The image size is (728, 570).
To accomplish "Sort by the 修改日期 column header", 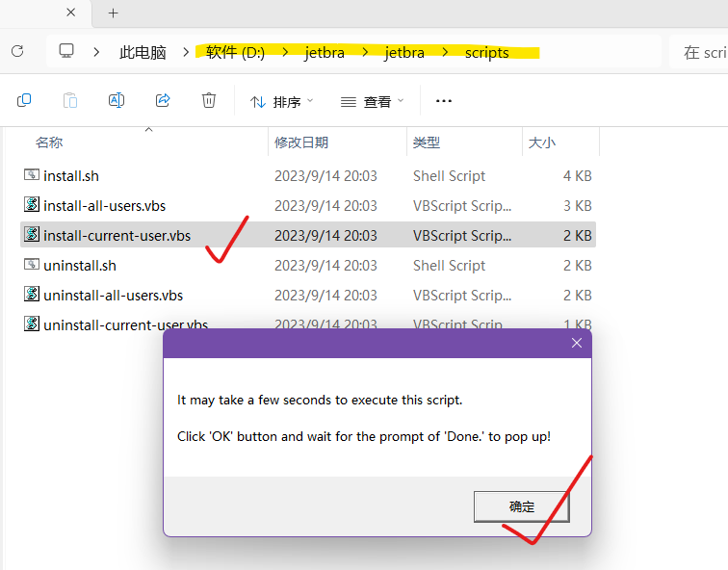I will (x=301, y=142).
